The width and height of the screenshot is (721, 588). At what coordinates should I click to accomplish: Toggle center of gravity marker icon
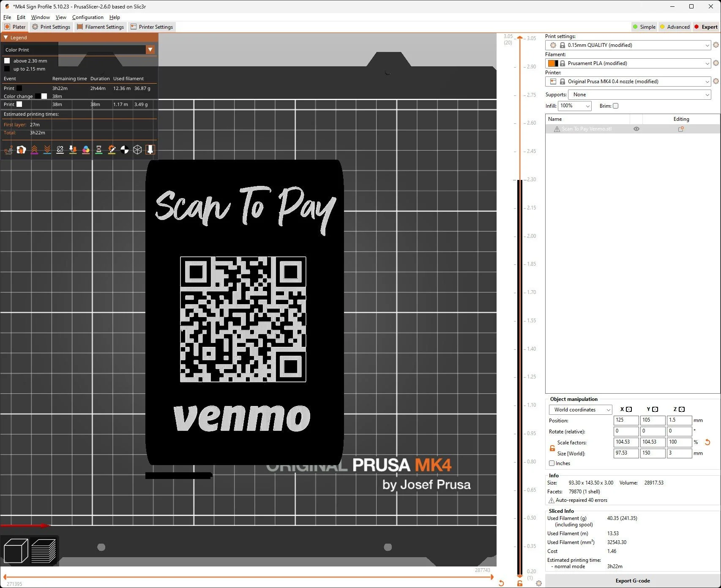(x=125, y=150)
